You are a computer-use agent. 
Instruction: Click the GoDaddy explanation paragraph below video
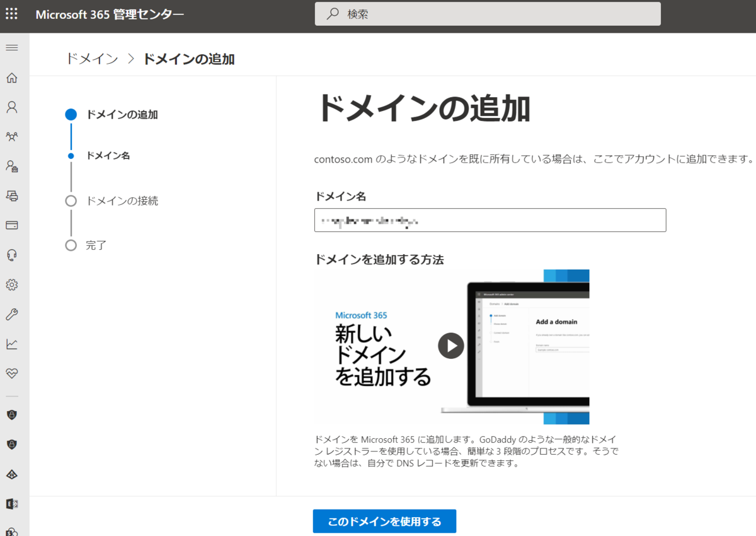click(x=467, y=451)
